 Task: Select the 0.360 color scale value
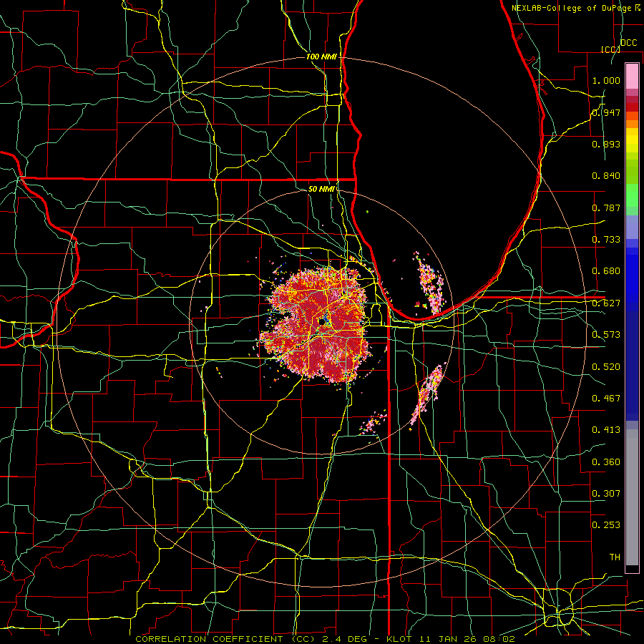pos(606,462)
